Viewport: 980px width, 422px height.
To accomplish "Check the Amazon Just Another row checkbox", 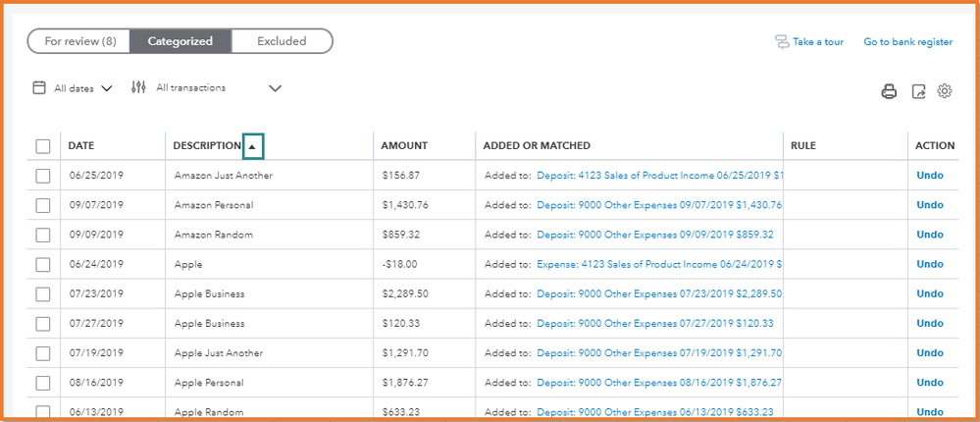I will [x=43, y=176].
